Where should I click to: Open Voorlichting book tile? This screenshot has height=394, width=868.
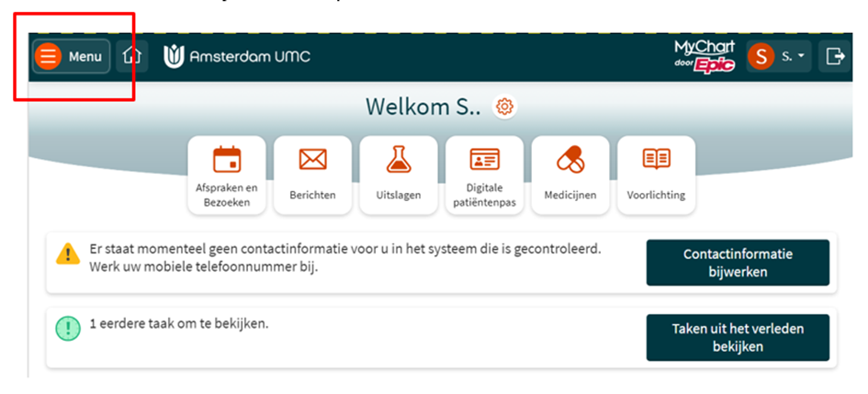656,175
